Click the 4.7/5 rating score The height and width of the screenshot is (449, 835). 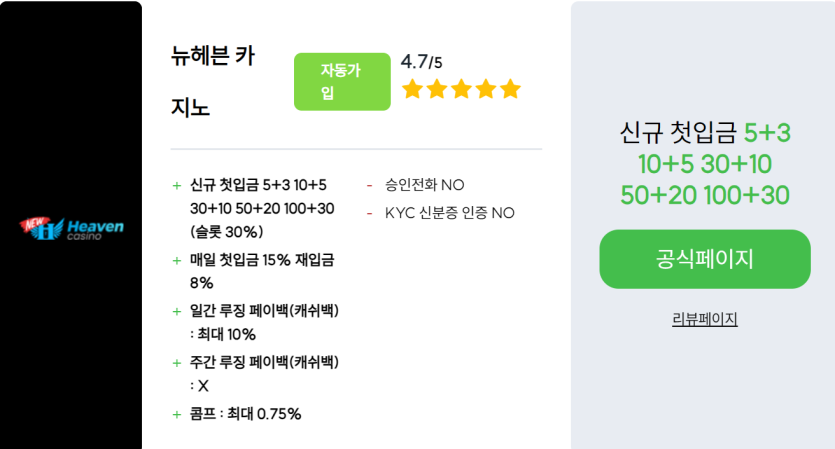(421, 62)
